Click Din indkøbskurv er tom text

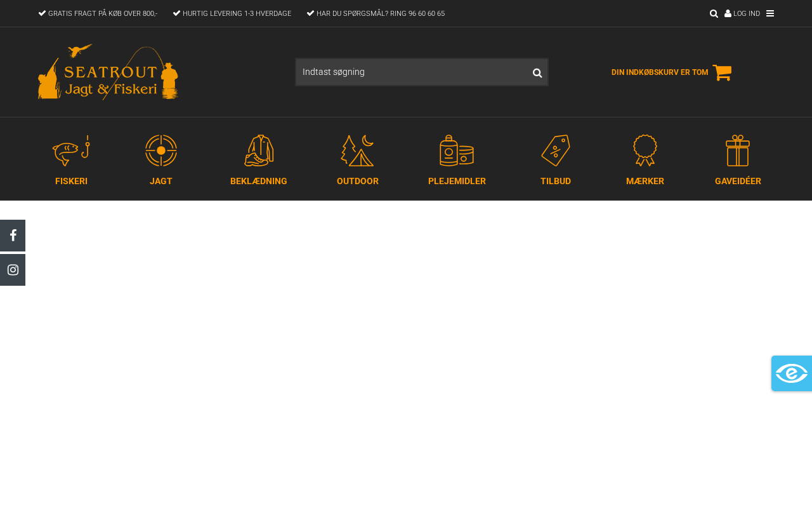pyautogui.click(x=660, y=72)
